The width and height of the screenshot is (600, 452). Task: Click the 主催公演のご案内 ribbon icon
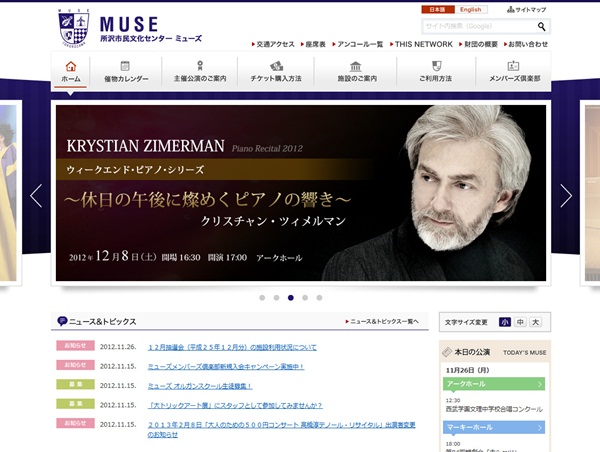click(200, 66)
